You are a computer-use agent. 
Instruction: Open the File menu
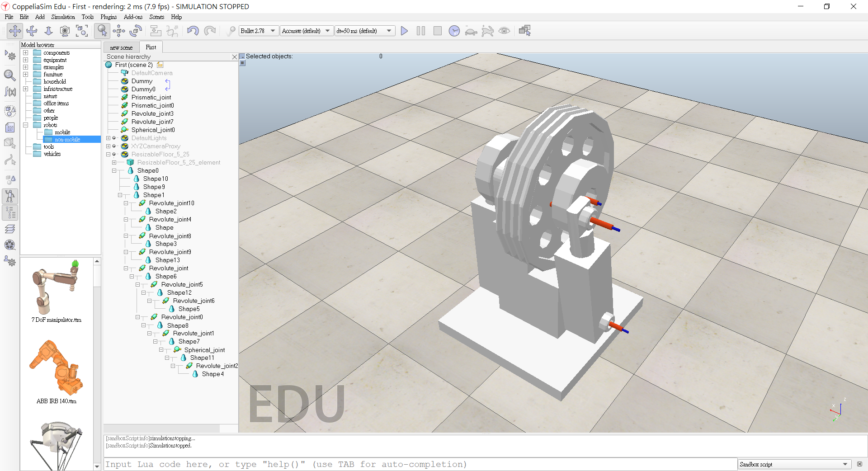[x=9, y=17]
